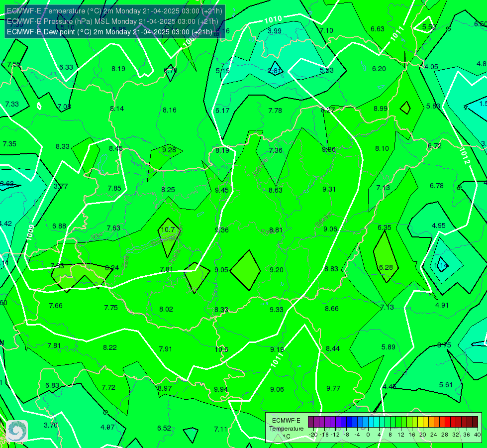Click the ECMWF-E Temperature °C legend title
This screenshot has height=448, width=487.
287,429
